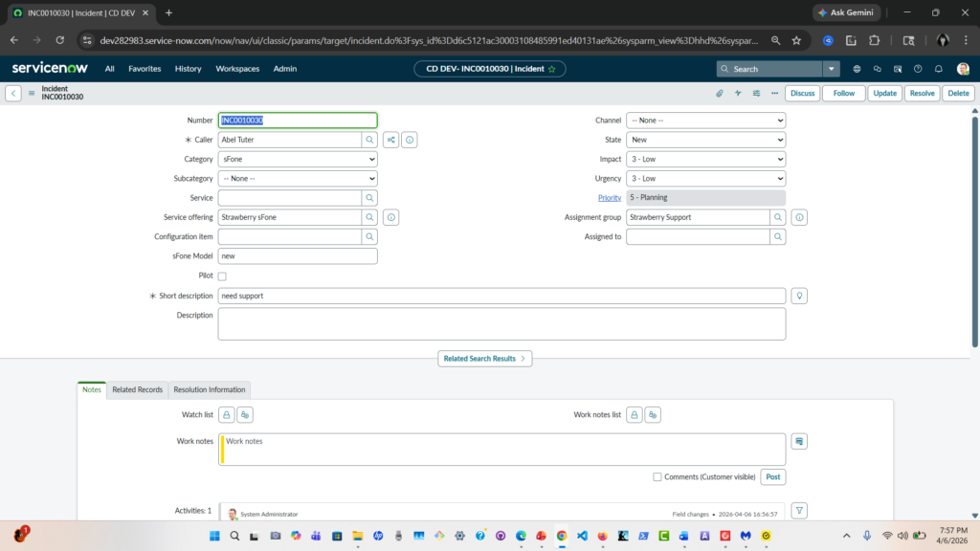
Task: Open the State dropdown
Action: 705,140
